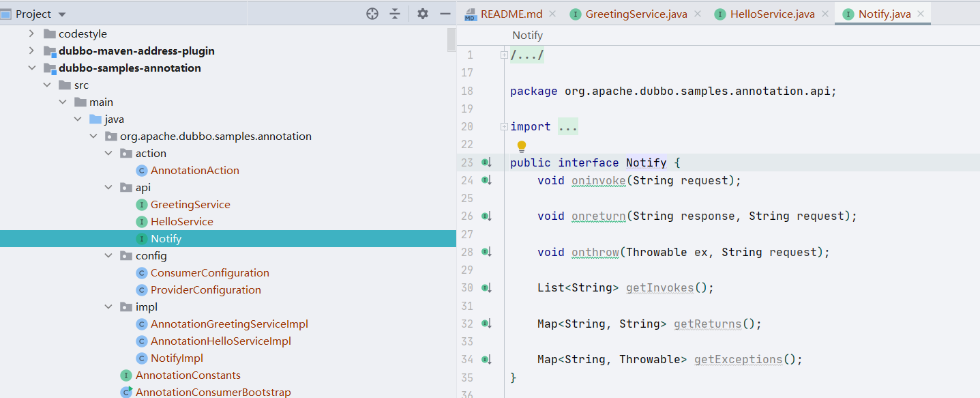Image resolution: width=980 pixels, height=398 pixels.
Task: Switch to the HelloService.java tab
Action: [772, 14]
